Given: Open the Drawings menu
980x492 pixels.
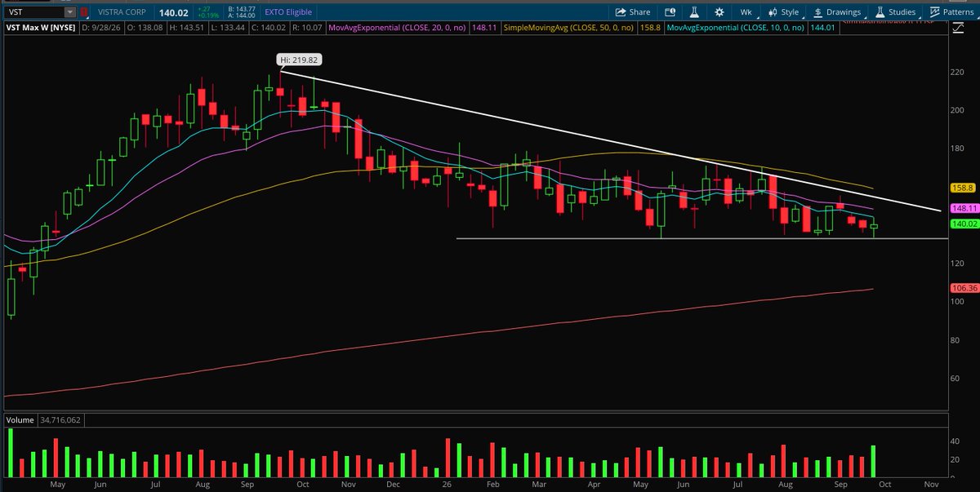Looking at the screenshot, I should pos(837,12).
